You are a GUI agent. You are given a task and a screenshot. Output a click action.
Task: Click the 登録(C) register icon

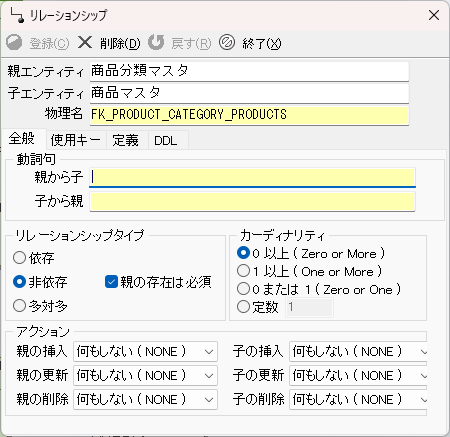(x=14, y=43)
